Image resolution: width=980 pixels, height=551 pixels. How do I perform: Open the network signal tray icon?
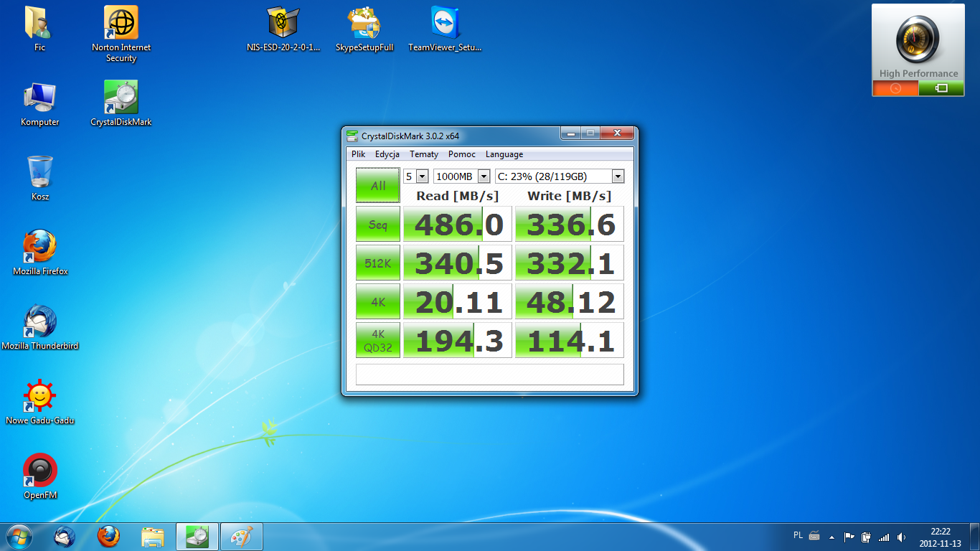click(884, 536)
